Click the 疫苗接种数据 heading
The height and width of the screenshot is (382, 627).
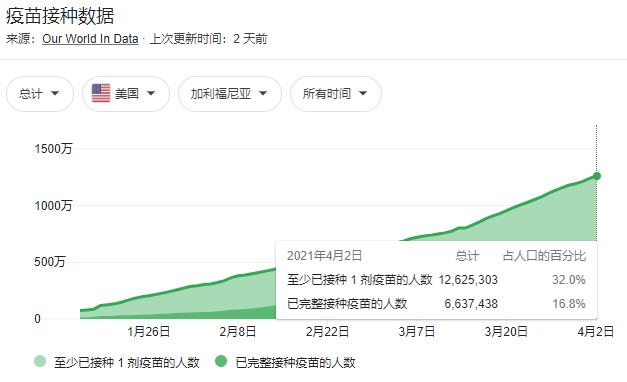(x=60, y=16)
